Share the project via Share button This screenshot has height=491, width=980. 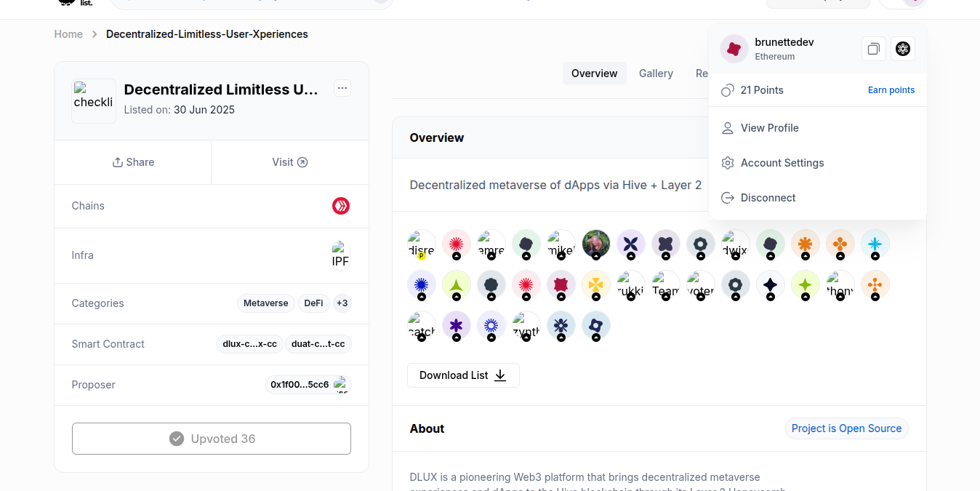coord(133,162)
